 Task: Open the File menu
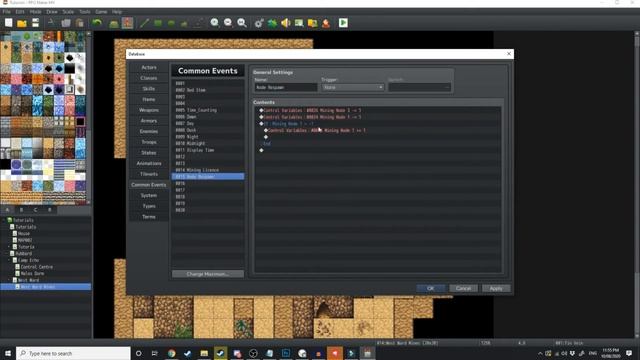7,12
